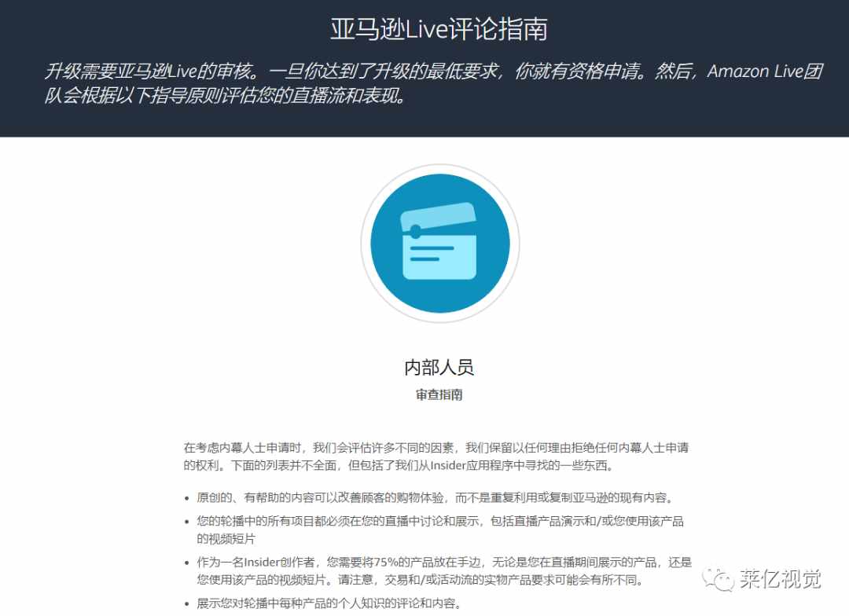849x616 pixels.
Task: Click the bullet beginning "您的轮播中的所有项目"
Action: (x=440, y=530)
